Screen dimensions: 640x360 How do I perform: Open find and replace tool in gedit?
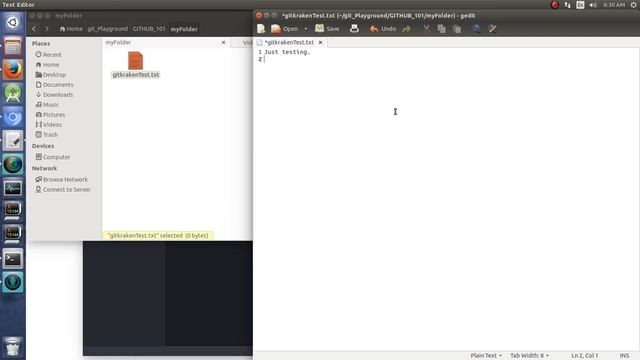coord(492,29)
